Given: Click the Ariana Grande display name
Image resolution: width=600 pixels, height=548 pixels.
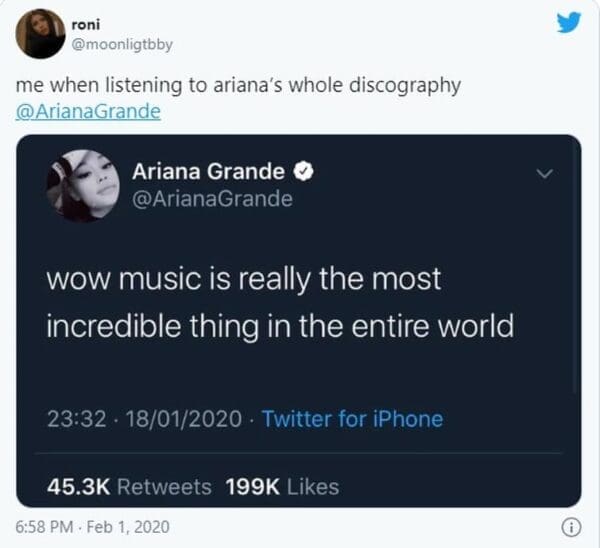Looking at the screenshot, I should pos(208,171).
